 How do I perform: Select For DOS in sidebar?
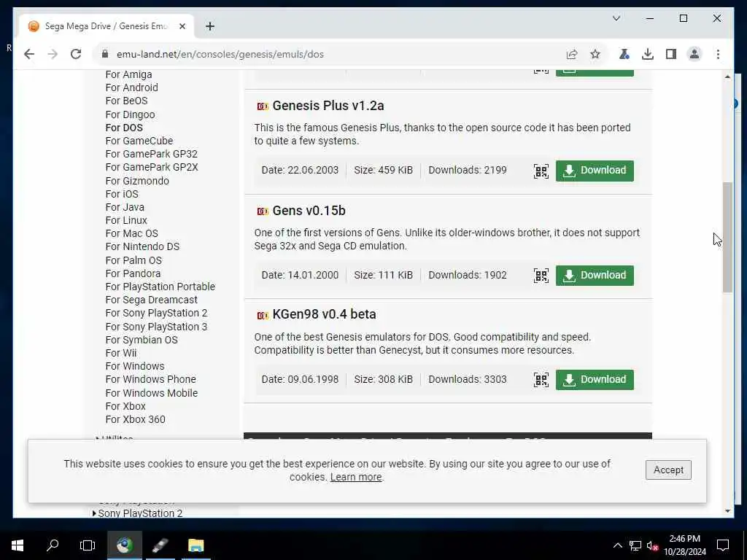pyautogui.click(x=124, y=128)
